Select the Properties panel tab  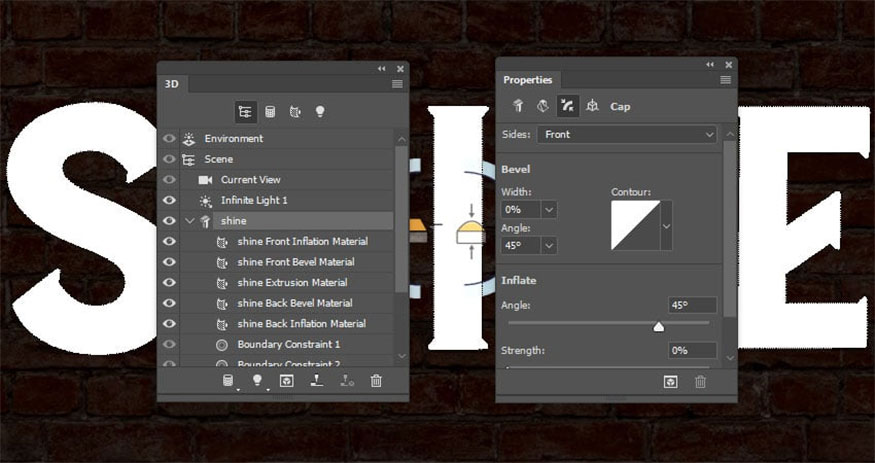528,80
